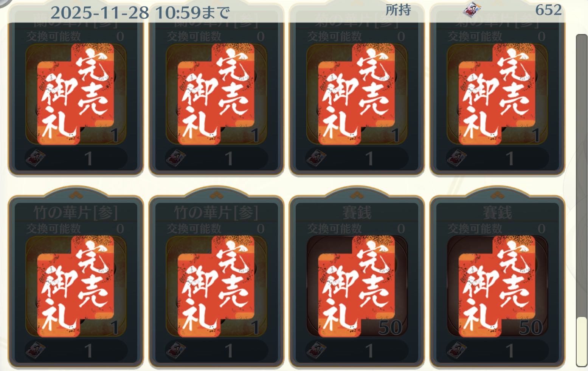The width and height of the screenshot is (588, 371).
Task: Select sold-out stamp on second 竹の華片[参] item
Action: [x=216, y=286]
